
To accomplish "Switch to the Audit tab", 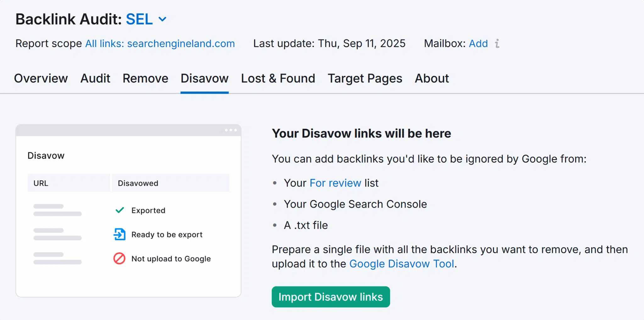I will click(95, 78).
